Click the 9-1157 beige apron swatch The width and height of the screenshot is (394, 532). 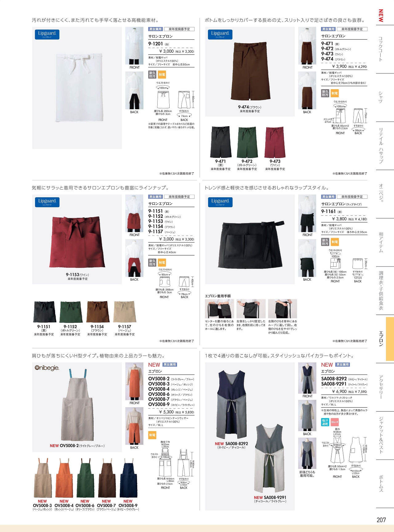pyautogui.click(x=125, y=312)
